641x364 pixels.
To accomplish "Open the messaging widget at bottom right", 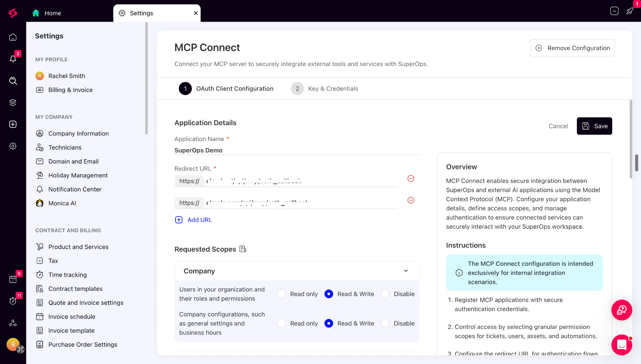I will click(x=622, y=345).
